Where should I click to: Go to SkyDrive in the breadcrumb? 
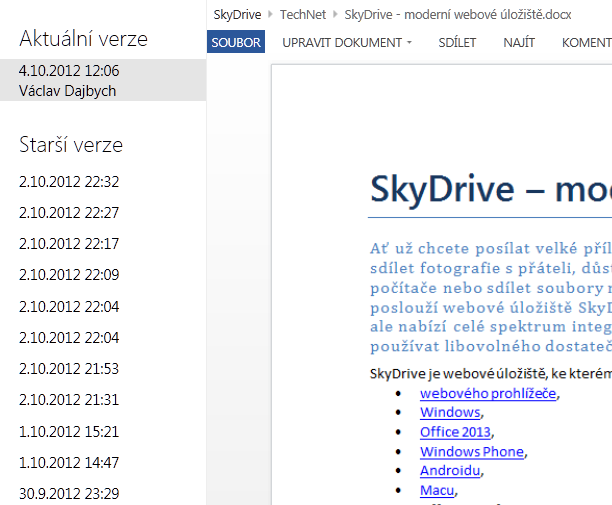[x=237, y=15]
